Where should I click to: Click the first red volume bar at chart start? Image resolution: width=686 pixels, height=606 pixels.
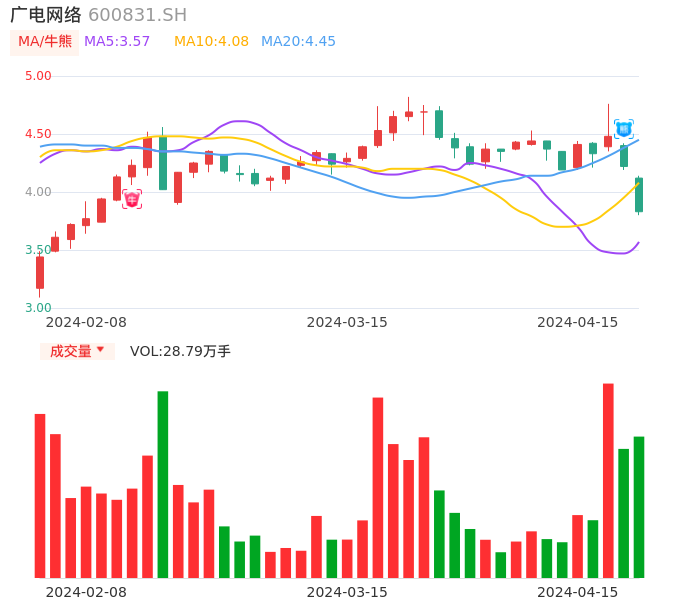pyautogui.click(x=40, y=496)
